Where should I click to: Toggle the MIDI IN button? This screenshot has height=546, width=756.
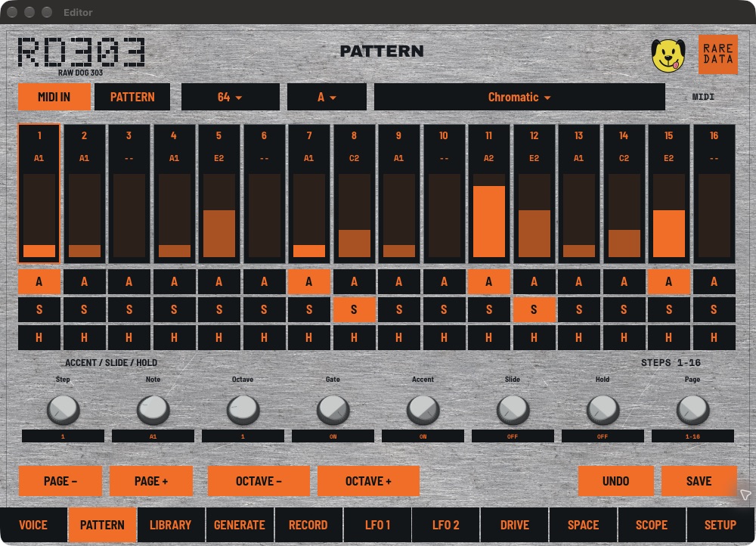pyautogui.click(x=54, y=97)
